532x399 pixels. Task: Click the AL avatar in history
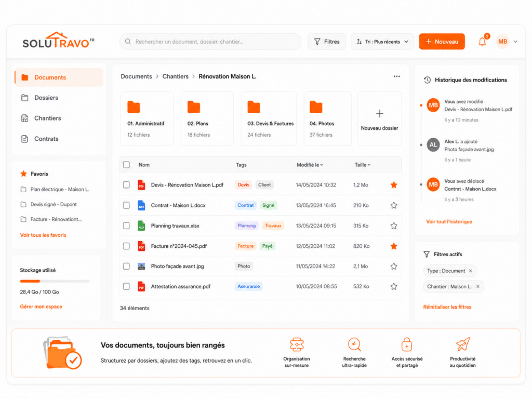(433, 145)
